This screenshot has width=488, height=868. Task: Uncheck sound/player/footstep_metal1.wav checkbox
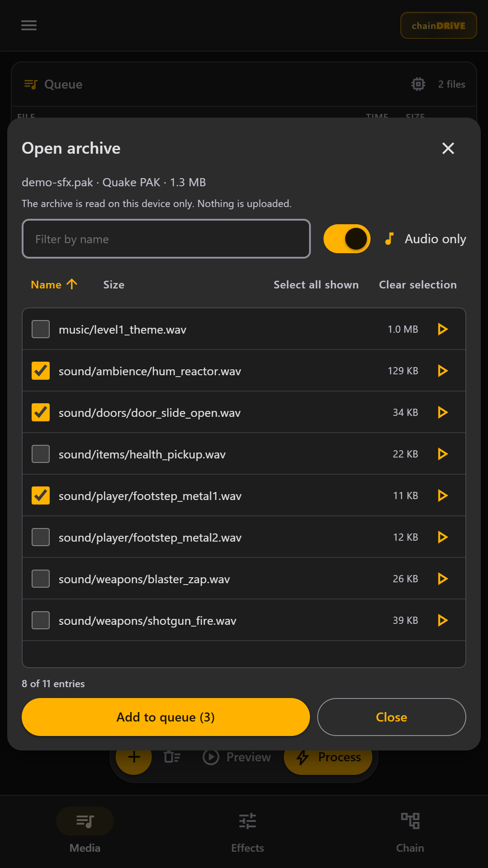pos(41,495)
